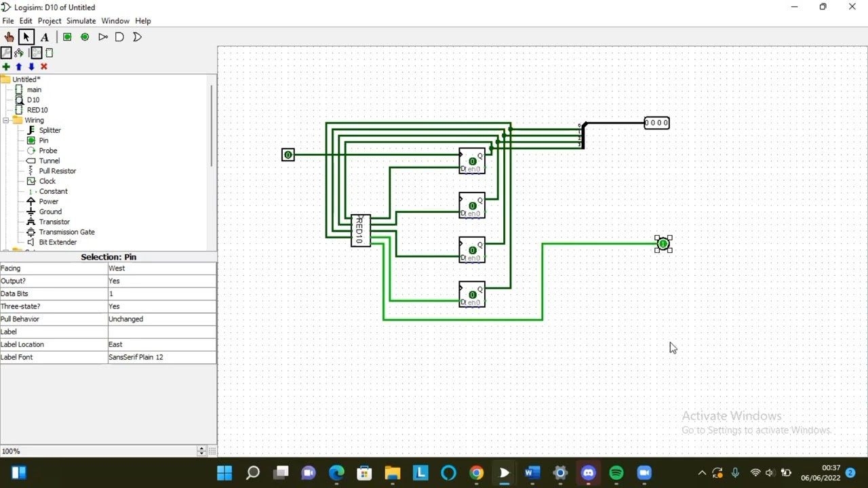Toggle the input pin on canvas

pyautogui.click(x=288, y=155)
